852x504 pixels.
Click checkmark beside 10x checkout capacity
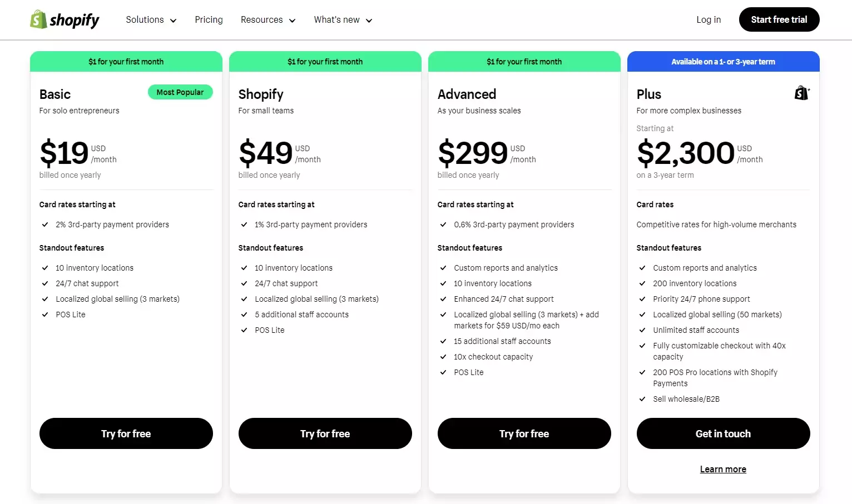pyautogui.click(x=443, y=357)
